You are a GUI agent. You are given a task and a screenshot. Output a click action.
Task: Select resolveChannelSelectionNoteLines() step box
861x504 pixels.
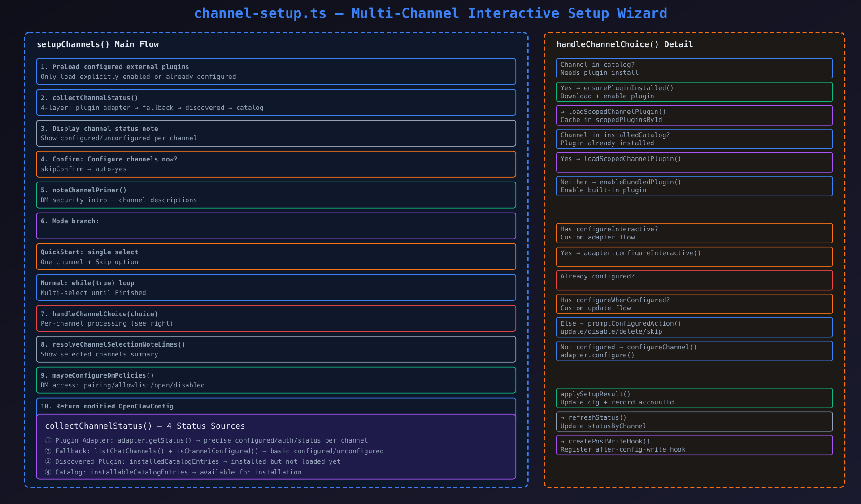tap(276, 349)
